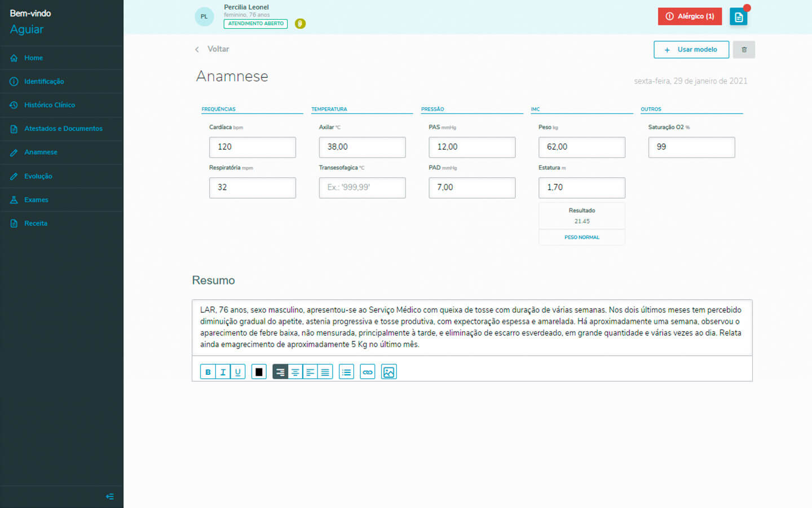Click the trash delete icon
Image resolution: width=812 pixels, height=508 pixels.
(744, 50)
